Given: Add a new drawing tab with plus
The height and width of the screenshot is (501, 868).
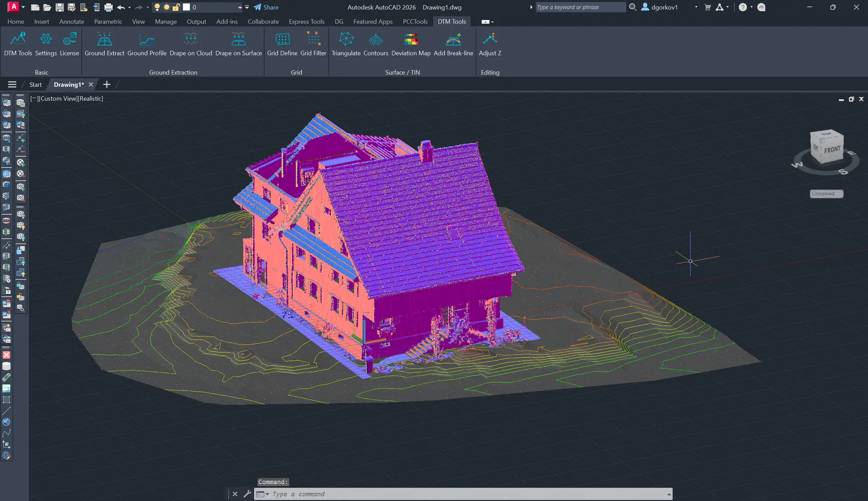Looking at the screenshot, I should click(x=107, y=84).
